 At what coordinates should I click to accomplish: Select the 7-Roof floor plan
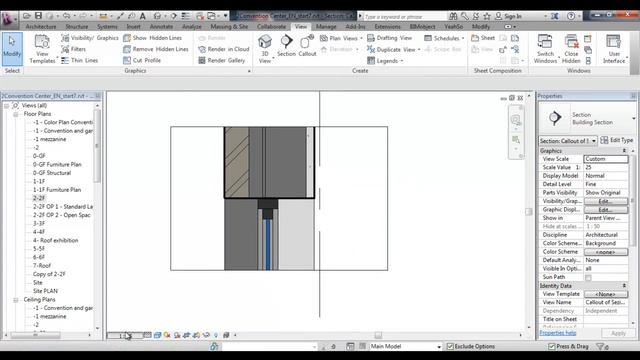pos(42,266)
